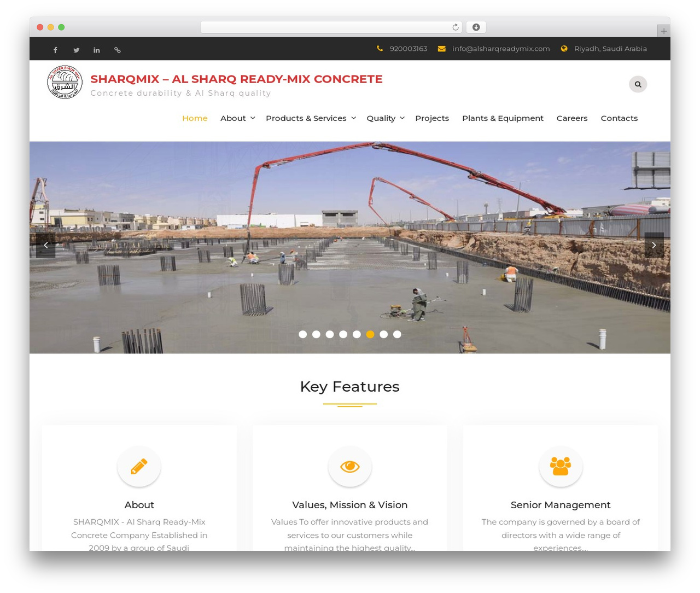Click the 920003163 phone number
The image size is (700, 593).
[x=409, y=49]
